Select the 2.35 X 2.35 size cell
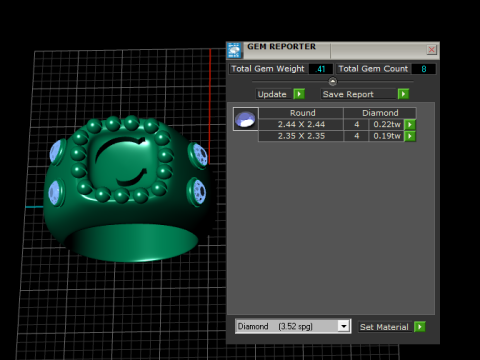Viewport: 480px width, 360px height. pos(301,136)
